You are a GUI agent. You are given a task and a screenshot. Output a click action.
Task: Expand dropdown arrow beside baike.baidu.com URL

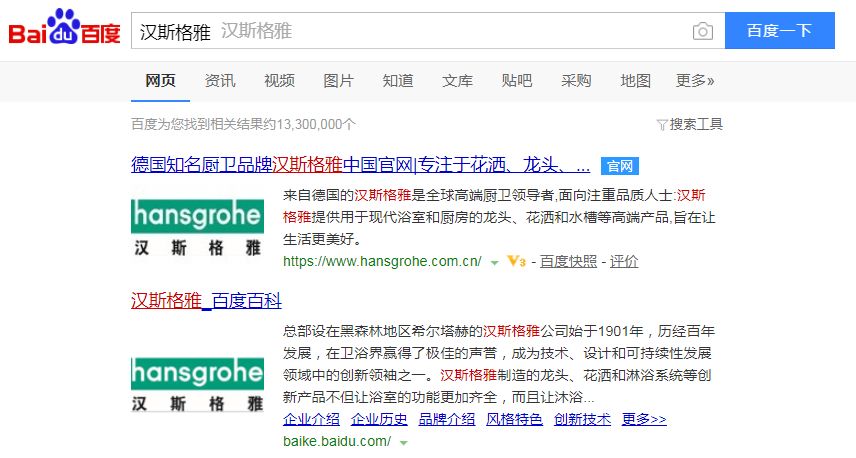tap(404, 442)
